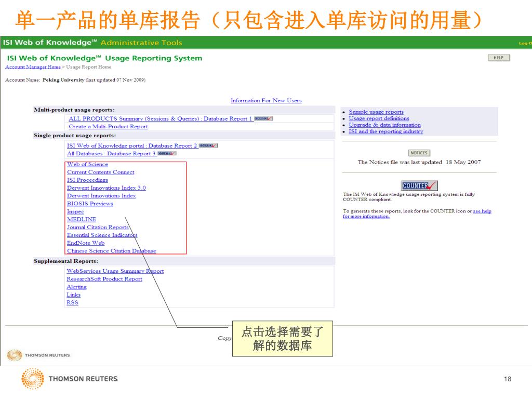This screenshot has width=532, height=399.
Task: Open Essential Science Indicators link
Action: coord(102,235)
